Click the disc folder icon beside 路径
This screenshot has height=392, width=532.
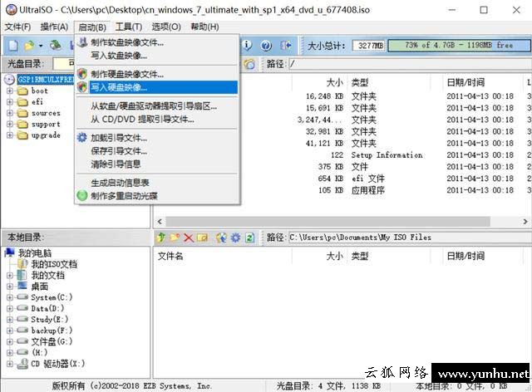pyautogui.click(x=249, y=64)
